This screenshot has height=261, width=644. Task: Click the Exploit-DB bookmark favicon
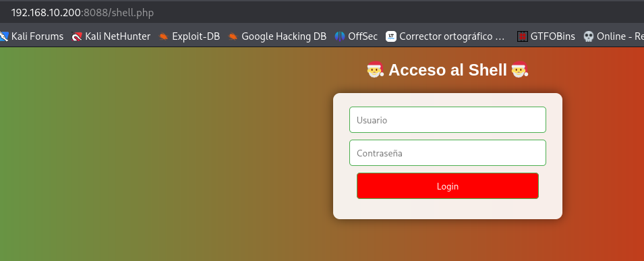pyautogui.click(x=163, y=36)
